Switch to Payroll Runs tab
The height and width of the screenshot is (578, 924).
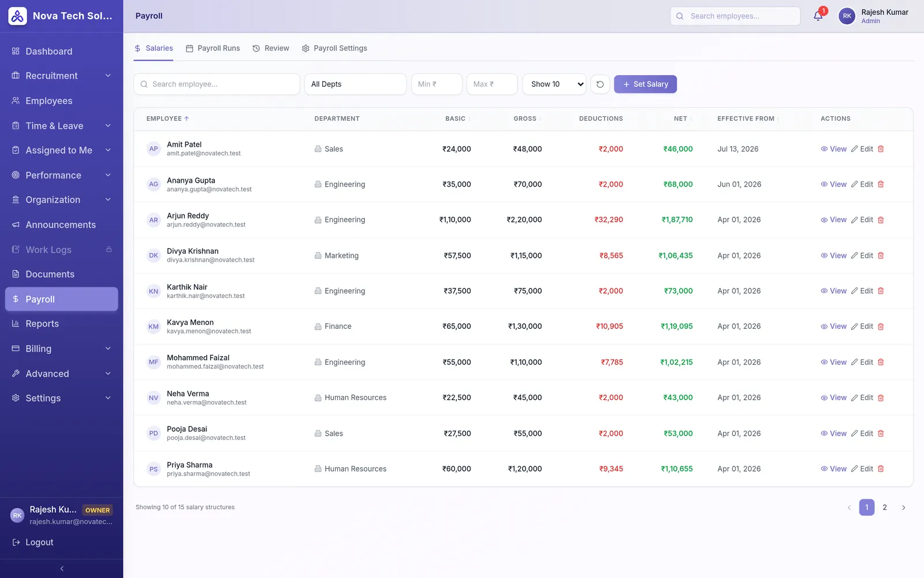[x=213, y=49]
